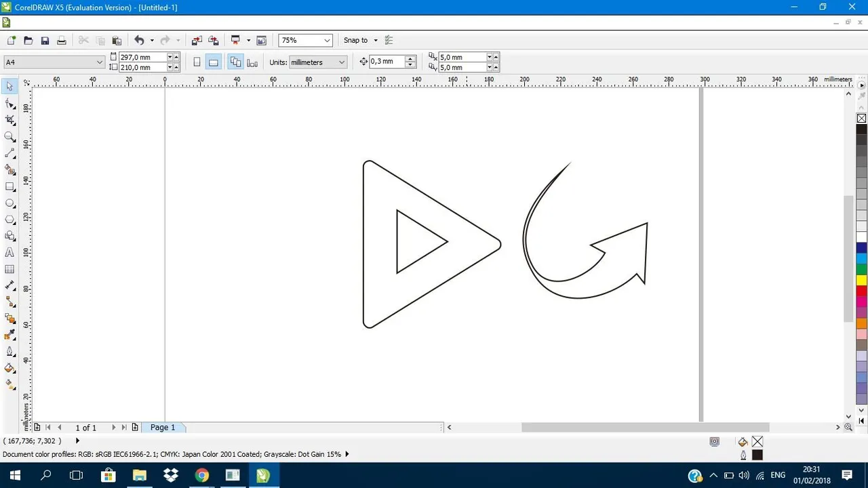
Task: Switch to the Page 1 tab
Action: pyautogui.click(x=163, y=428)
